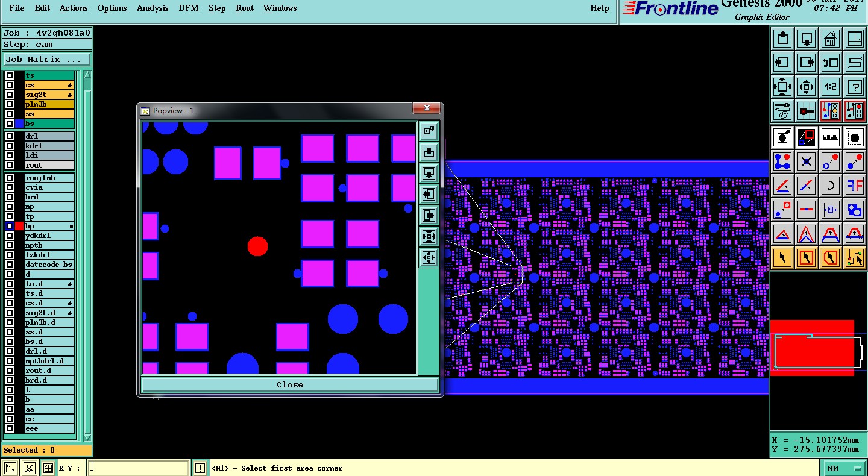This screenshot has height=476, width=868.
Task: Toggle the checkbox for layer pln3b
Action: pyautogui.click(x=10, y=104)
